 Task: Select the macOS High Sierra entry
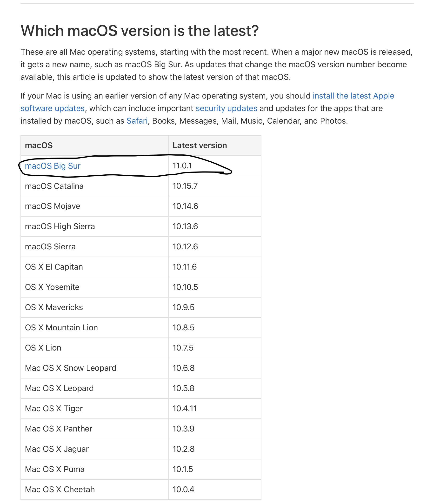(x=60, y=226)
